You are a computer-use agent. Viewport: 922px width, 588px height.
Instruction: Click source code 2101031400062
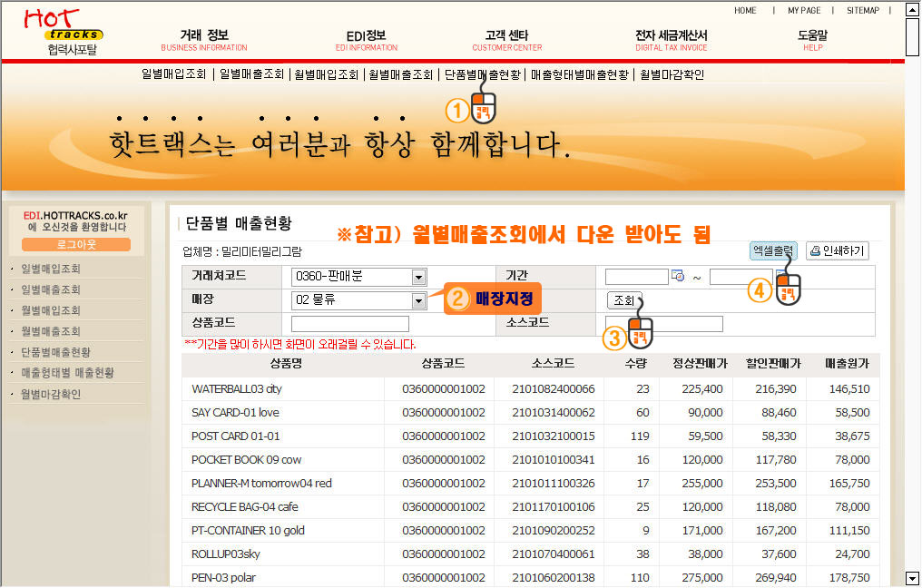(x=554, y=413)
